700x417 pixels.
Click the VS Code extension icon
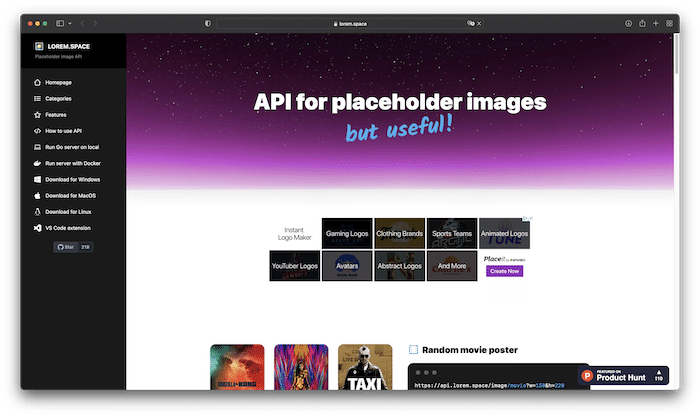37,227
